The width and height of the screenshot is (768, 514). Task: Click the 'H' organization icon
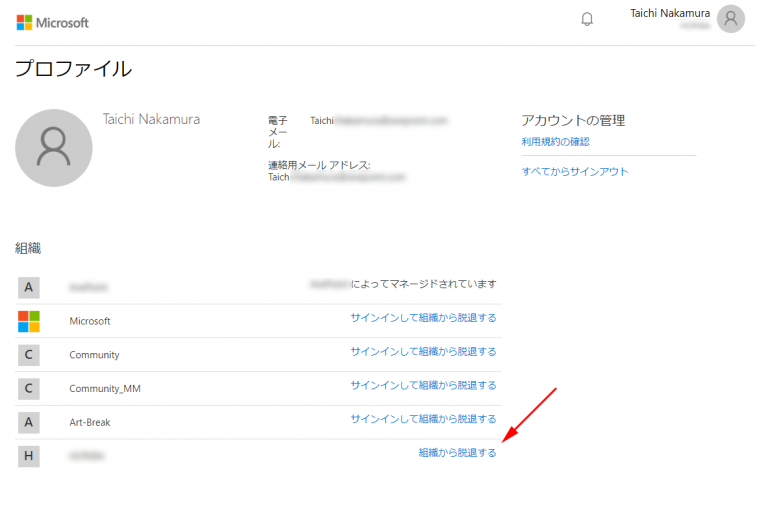[x=29, y=456]
